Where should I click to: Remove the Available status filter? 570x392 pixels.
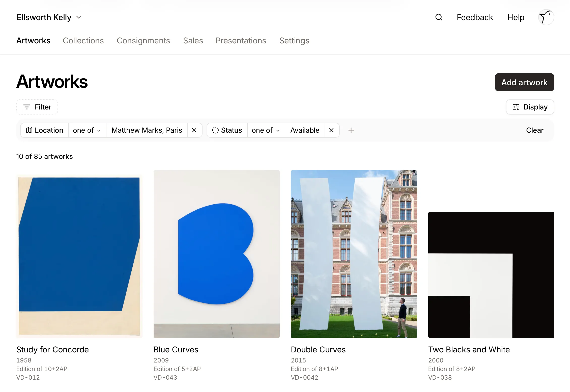click(x=331, y=130)
